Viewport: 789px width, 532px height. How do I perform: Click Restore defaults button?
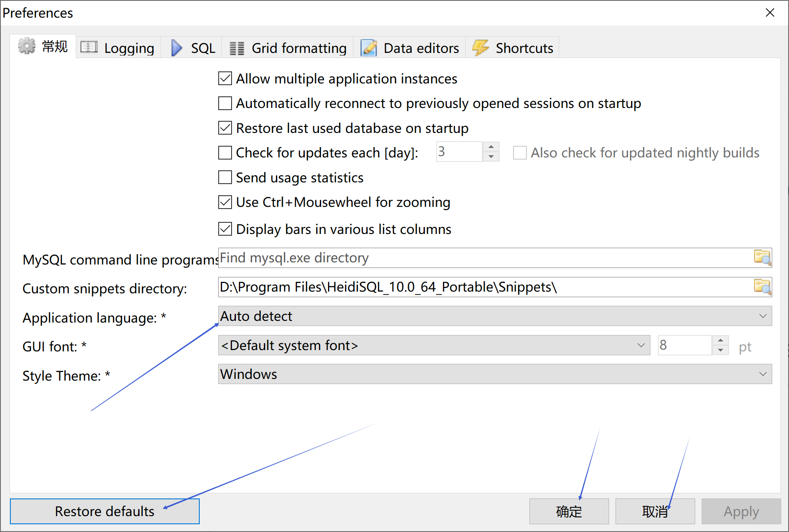105,511
